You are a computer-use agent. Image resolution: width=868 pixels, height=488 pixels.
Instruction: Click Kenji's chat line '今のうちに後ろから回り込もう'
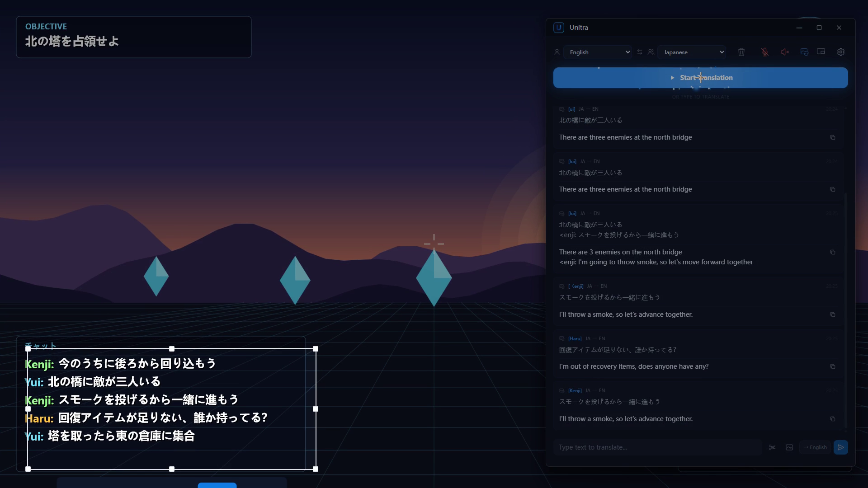[x=120, y=364]
